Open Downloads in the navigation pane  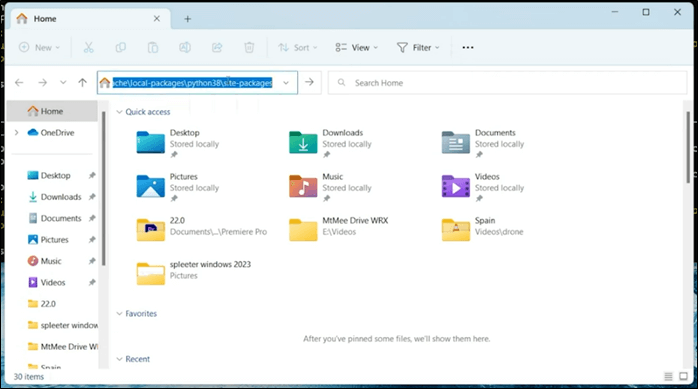pyautogui.click(x=61, y=197)
